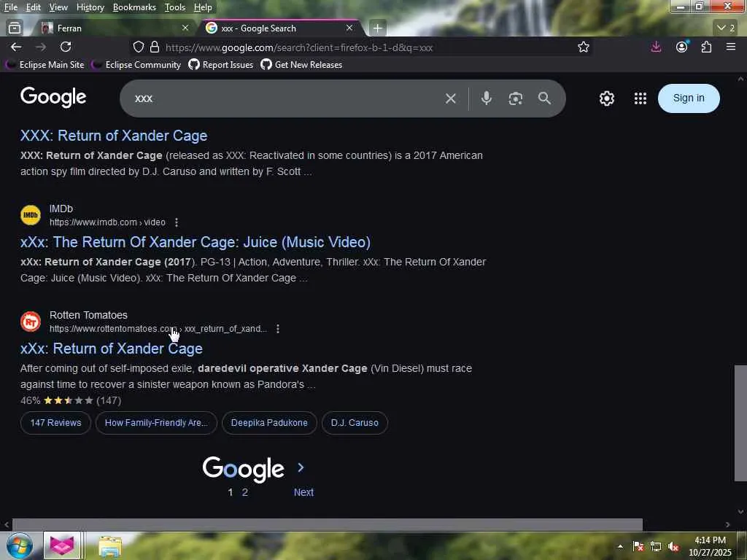Start voice search with the microphone icon

487,98
